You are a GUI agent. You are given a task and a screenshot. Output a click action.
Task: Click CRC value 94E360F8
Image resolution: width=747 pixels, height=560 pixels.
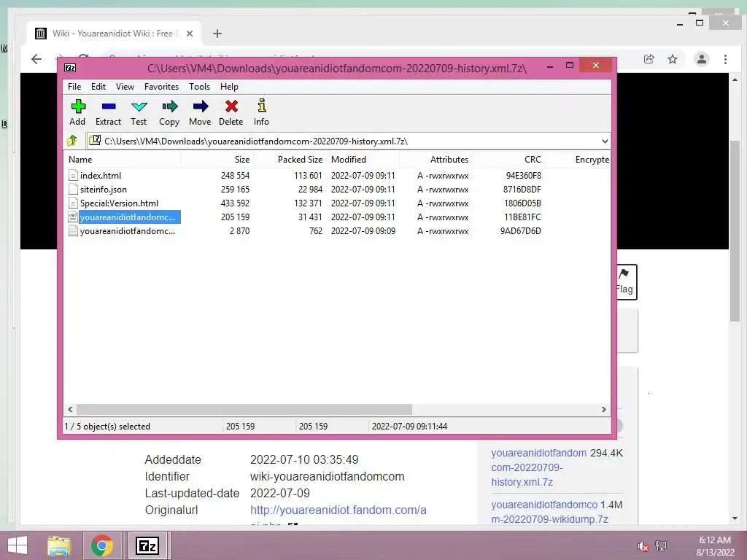click(524, 175)
